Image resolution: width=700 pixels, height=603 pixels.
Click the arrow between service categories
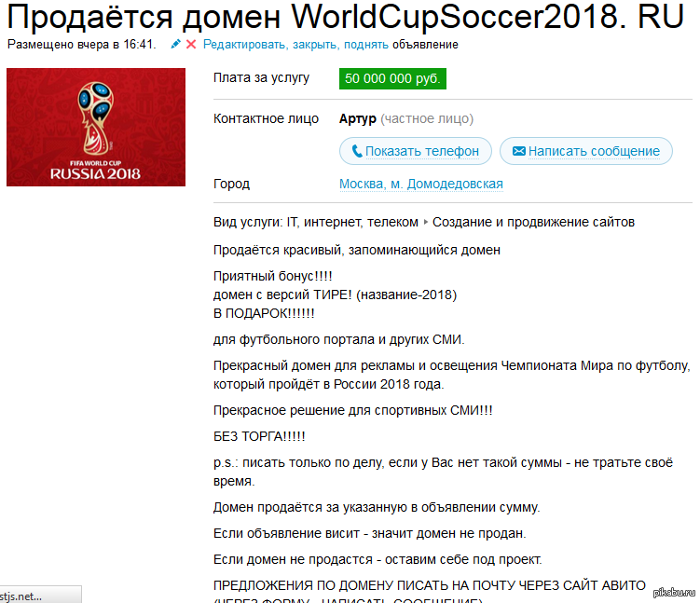425,222
